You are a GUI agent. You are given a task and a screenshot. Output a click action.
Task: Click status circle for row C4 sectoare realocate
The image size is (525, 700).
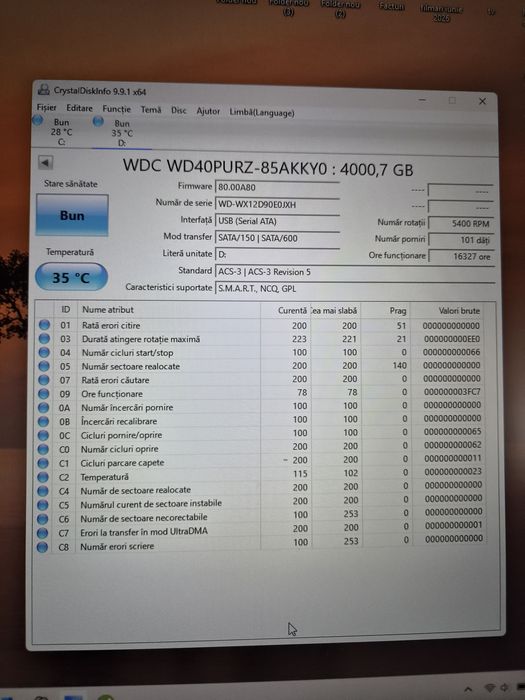(42, 491)
